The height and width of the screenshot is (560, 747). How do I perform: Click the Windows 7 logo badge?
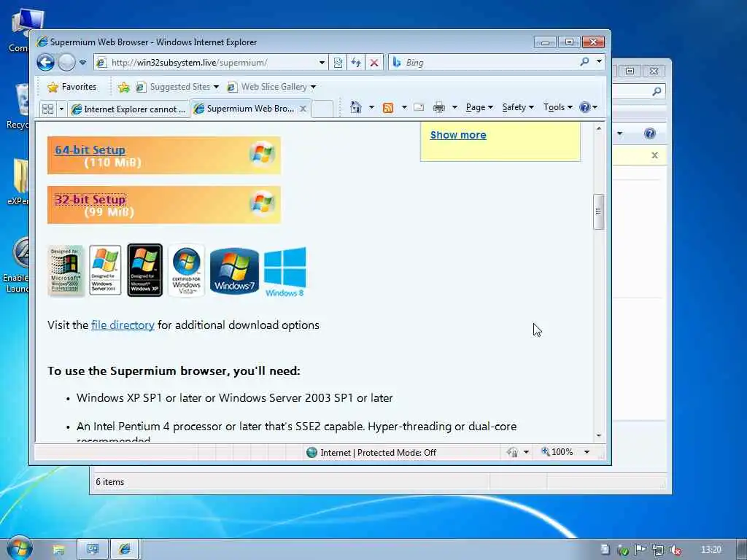pos(234,271)
